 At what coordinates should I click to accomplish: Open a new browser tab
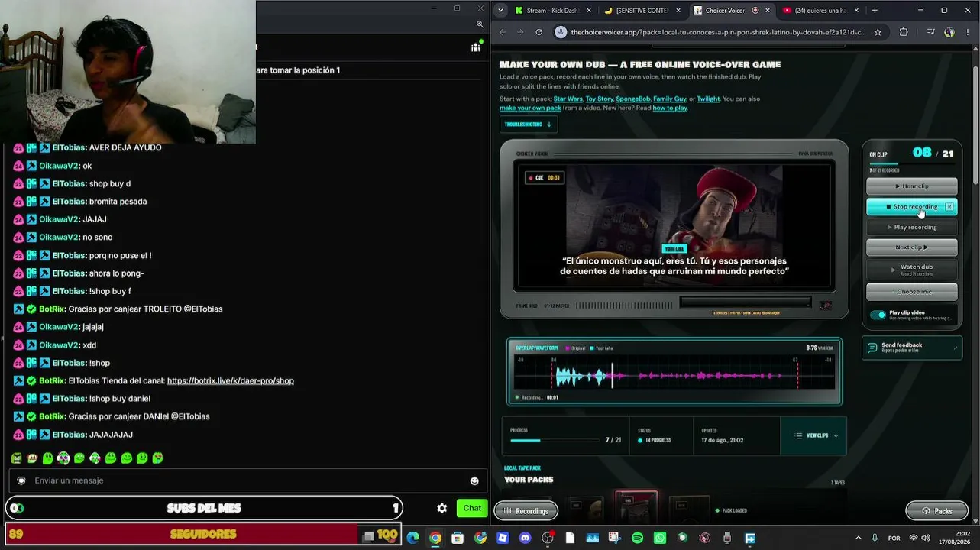point(875,11)
